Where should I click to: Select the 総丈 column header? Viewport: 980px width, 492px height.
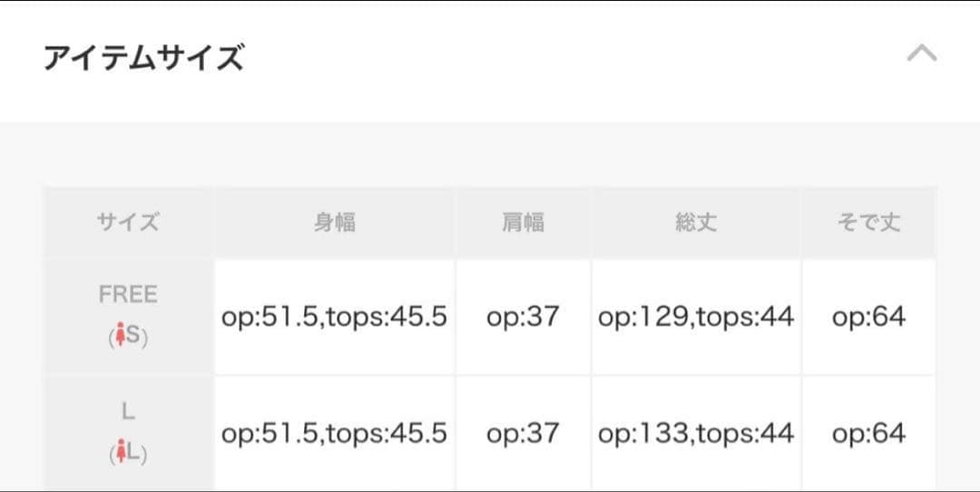pos(696,222)
